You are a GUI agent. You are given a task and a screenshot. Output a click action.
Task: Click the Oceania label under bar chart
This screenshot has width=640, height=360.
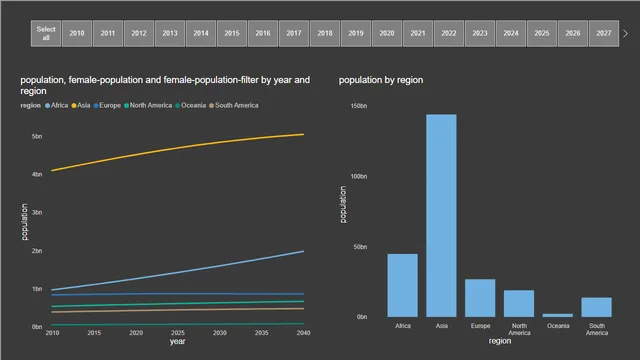point(558,326)
